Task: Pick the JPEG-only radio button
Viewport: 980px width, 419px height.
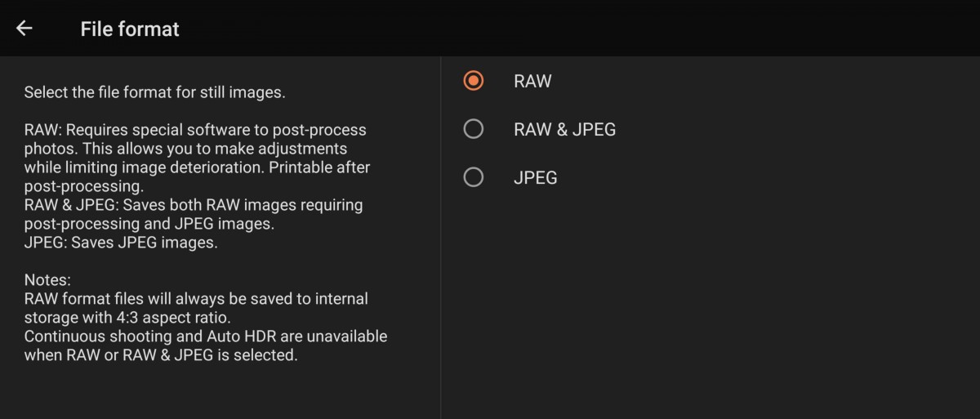Action: (473, 177)
